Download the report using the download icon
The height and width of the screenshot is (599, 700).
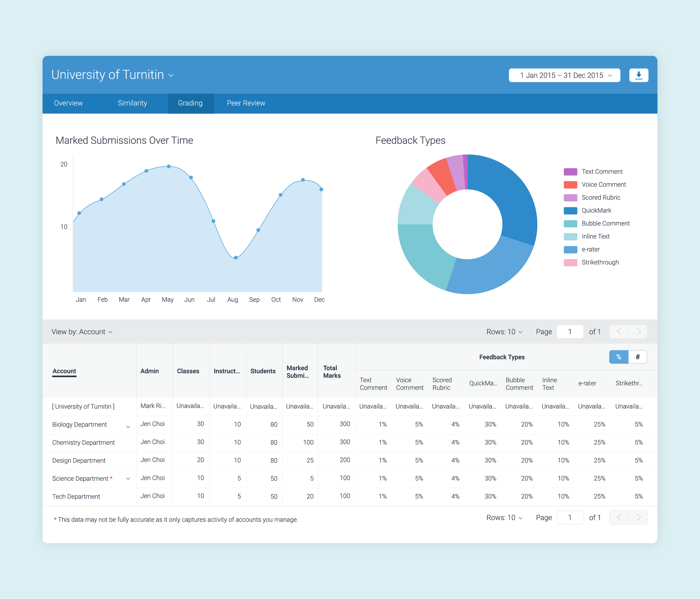[x=638, y=75]
